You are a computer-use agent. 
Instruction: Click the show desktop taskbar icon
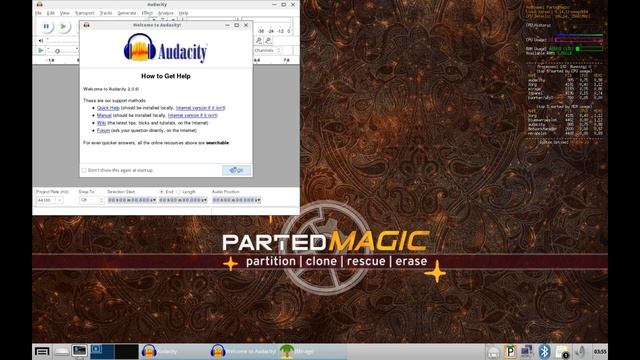62,351
